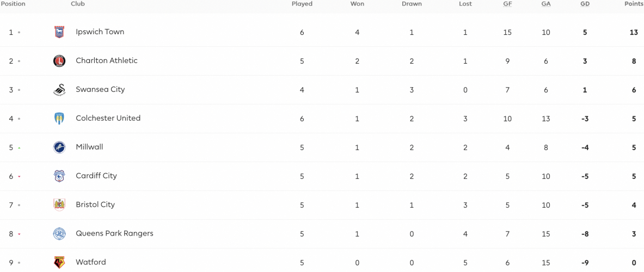Open the Watford club crest
The height and width of the screenshot is (272, 644).
(59, 263)
